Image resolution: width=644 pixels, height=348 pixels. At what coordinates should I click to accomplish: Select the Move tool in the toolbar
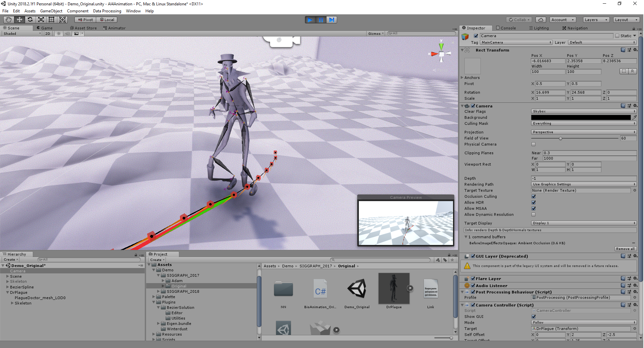(19, 20)
